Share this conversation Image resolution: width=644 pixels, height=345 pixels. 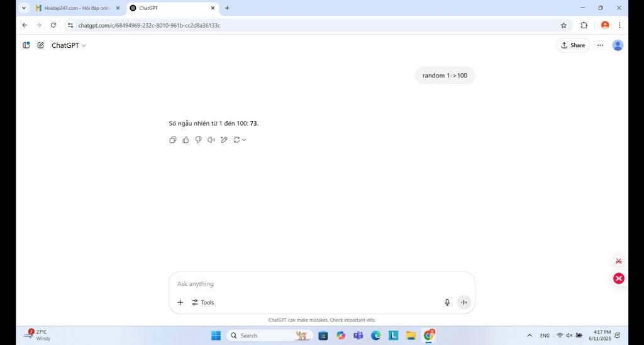573,45
